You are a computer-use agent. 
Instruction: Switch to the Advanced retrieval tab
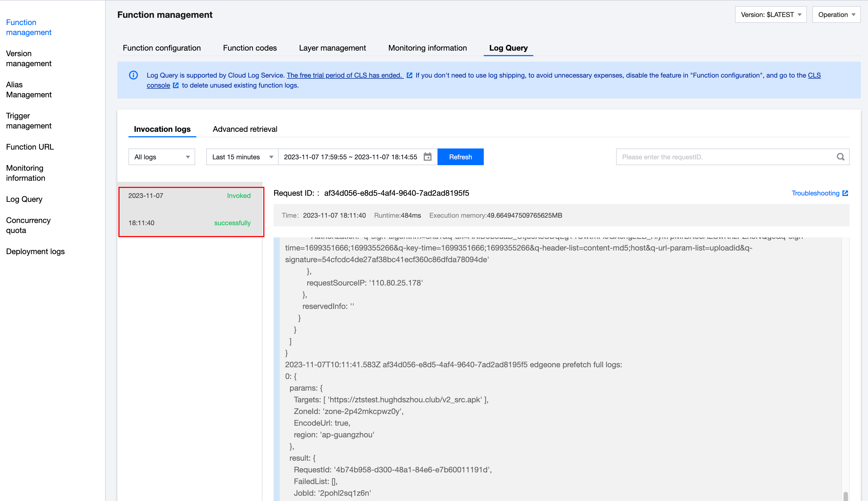tap(245, 129)
